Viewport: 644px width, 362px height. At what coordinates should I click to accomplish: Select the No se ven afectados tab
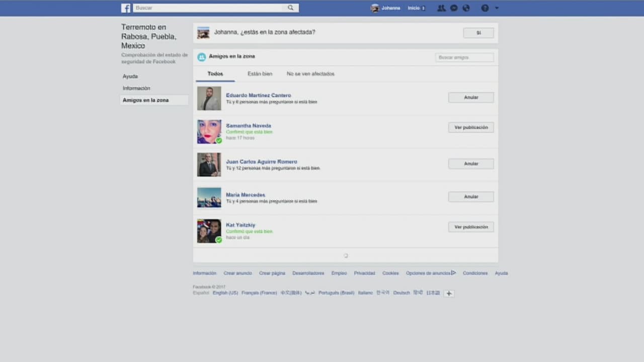(x=310, y=74)
